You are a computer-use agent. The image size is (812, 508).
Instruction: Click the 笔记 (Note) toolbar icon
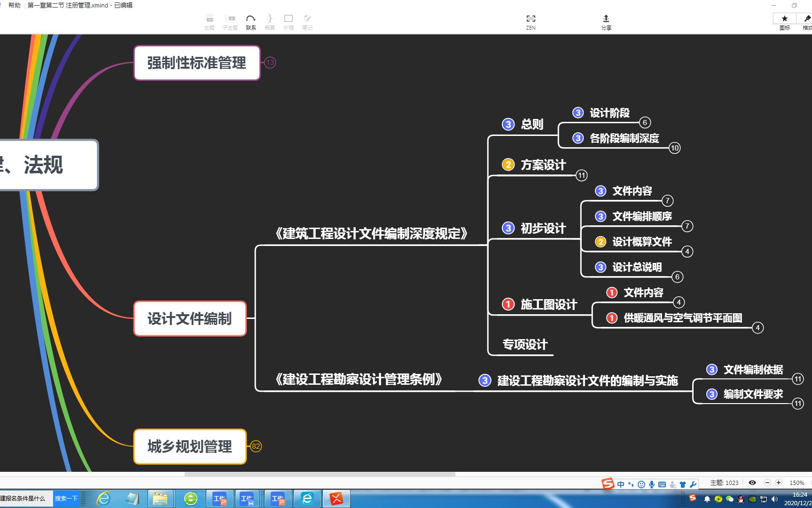[307, 22]
